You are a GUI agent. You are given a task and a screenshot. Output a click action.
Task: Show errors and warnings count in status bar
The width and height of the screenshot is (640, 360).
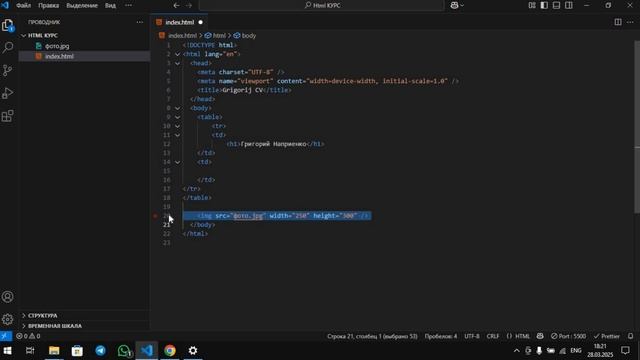click(x=28, y=336)
